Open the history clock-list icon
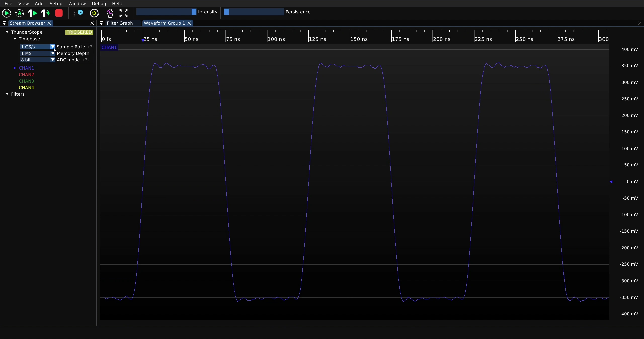Image resolution: width=644 pixels, height=339 pixels. pyautogui.click(x=78, y=13)
